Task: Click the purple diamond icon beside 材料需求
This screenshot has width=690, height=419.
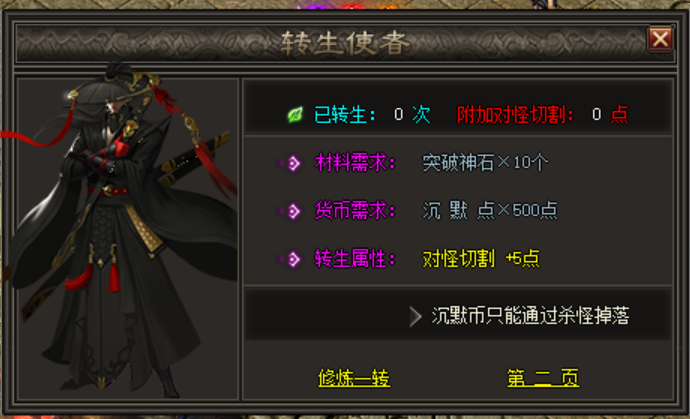Action: click(294, 163)
